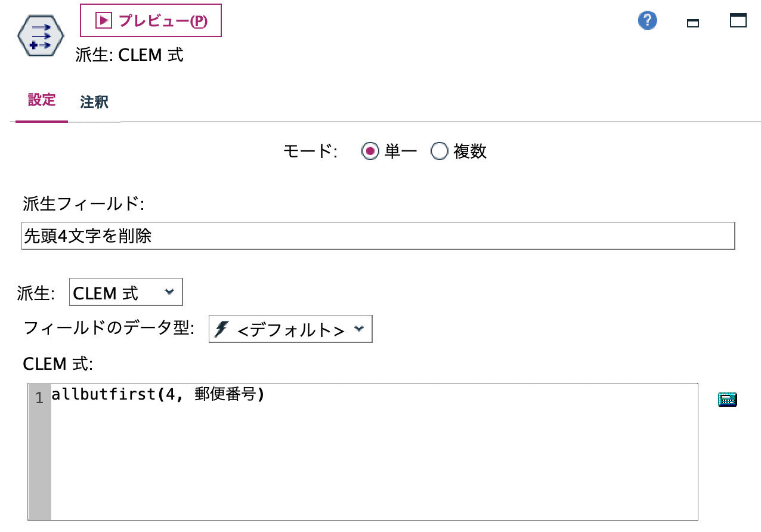The image size is (761, 532).
Task: Select the 複数 mode radio button
Action: 440,151
